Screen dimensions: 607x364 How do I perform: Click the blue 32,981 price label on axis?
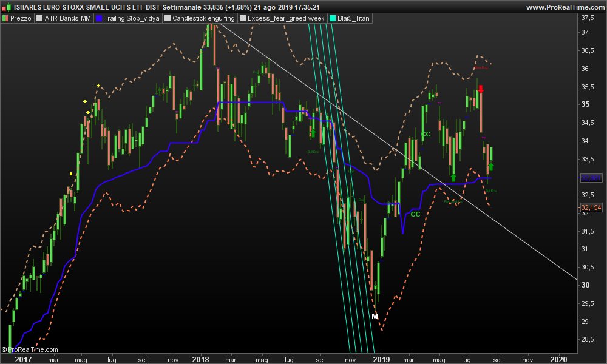[591, 178]
